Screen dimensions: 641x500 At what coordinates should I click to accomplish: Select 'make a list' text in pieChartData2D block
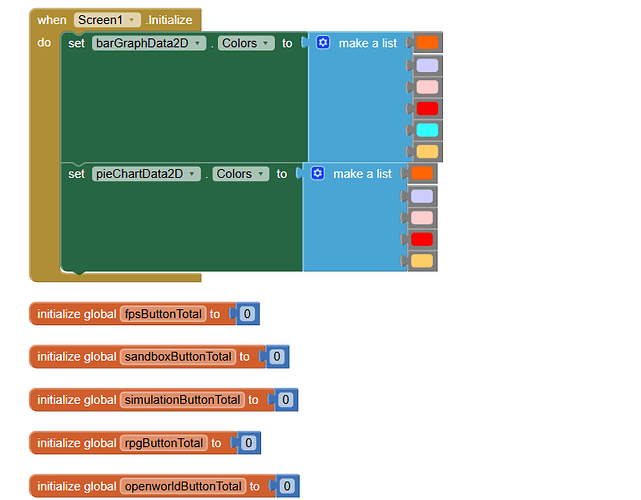363,174
